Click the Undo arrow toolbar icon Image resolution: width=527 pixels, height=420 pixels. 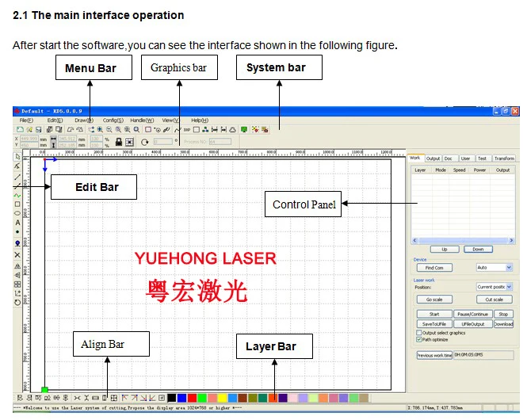pos(71,130)
